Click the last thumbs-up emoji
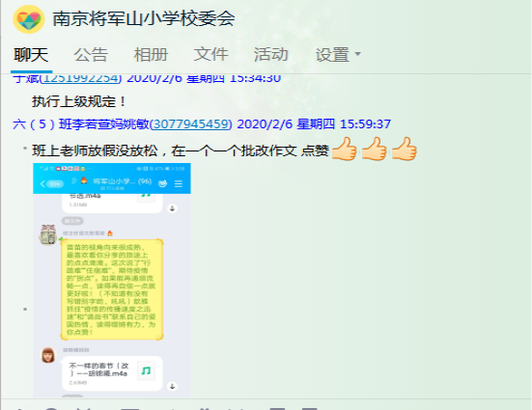 pos(405,149)
